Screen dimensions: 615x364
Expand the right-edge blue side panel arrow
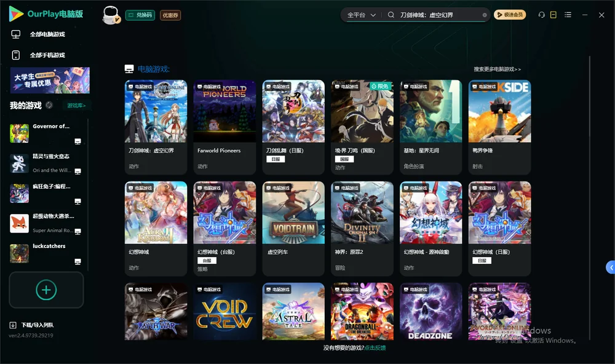pyautogui.click(x=611, y=267)
